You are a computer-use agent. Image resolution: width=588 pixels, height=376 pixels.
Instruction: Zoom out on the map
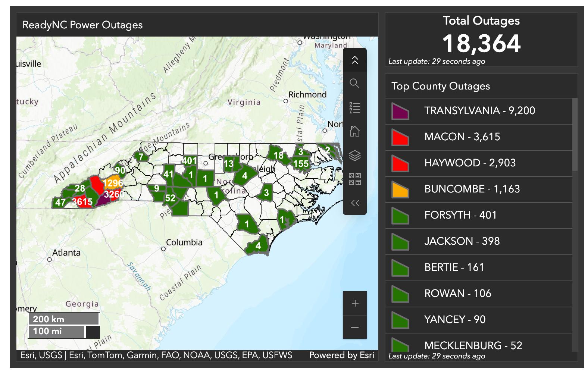click(355, 328)
